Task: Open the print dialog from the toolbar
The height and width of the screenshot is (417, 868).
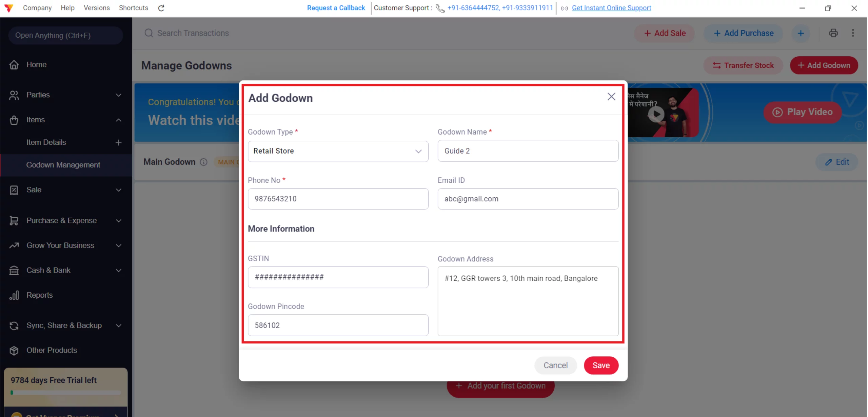Action: (x=834, y=33)
